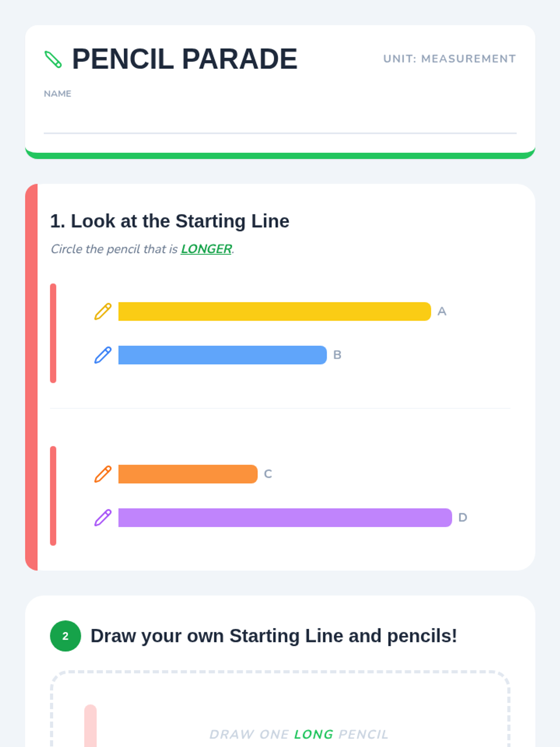Click the yellow pencil icon for A

coord(103,311)
